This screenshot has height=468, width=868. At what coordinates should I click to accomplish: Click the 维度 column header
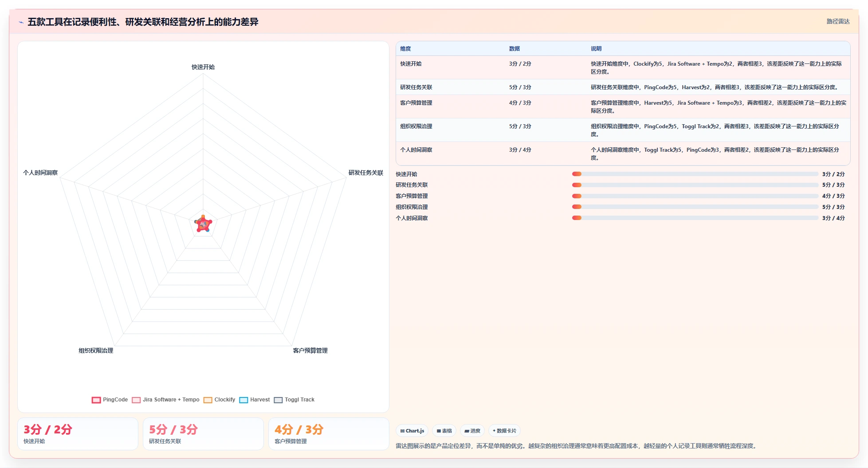405,49
